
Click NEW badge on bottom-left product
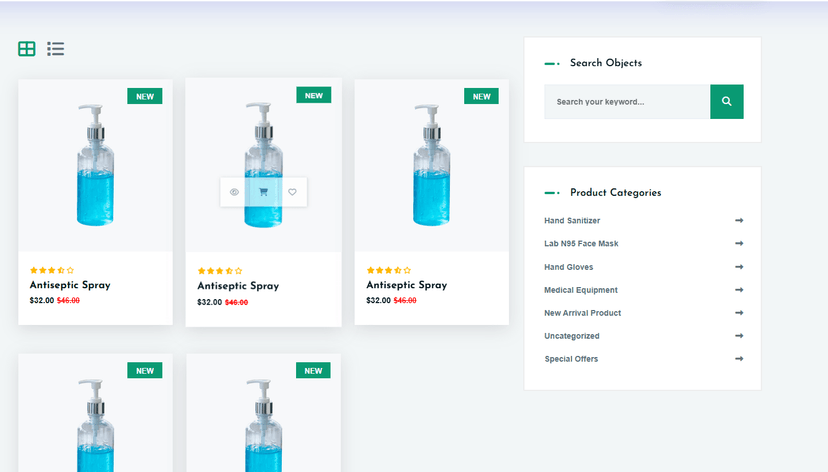[145, 371]
